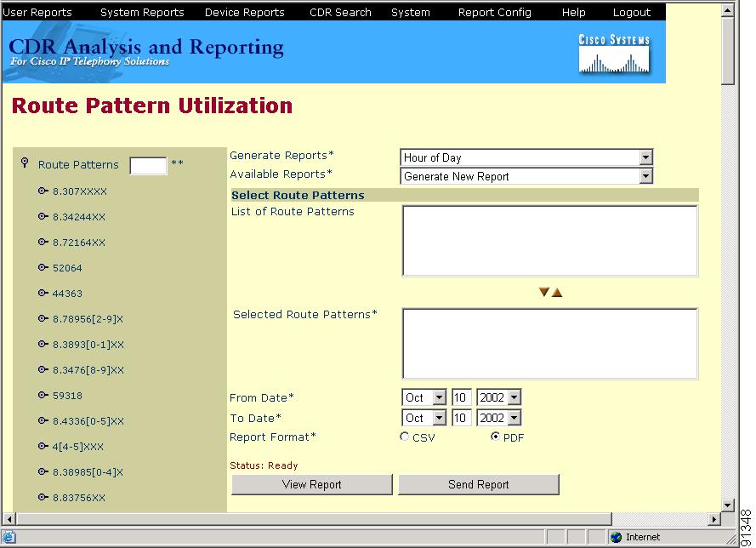The height and width of the screenshot is (548, 756).
Task: Click the key icon beside 8.83756XX
Action: click(43, 497)
